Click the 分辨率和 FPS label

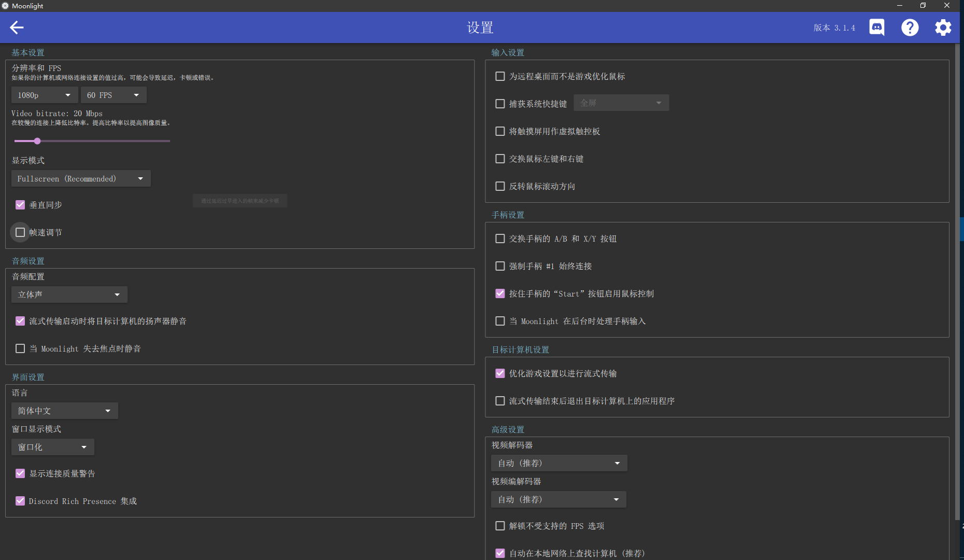[36, 68]
